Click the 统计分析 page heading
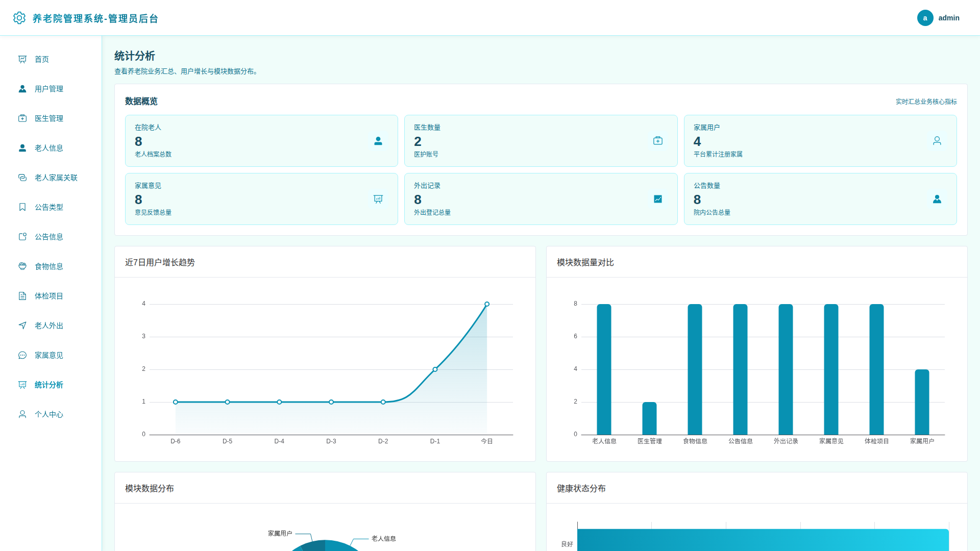 pos(135,56)
